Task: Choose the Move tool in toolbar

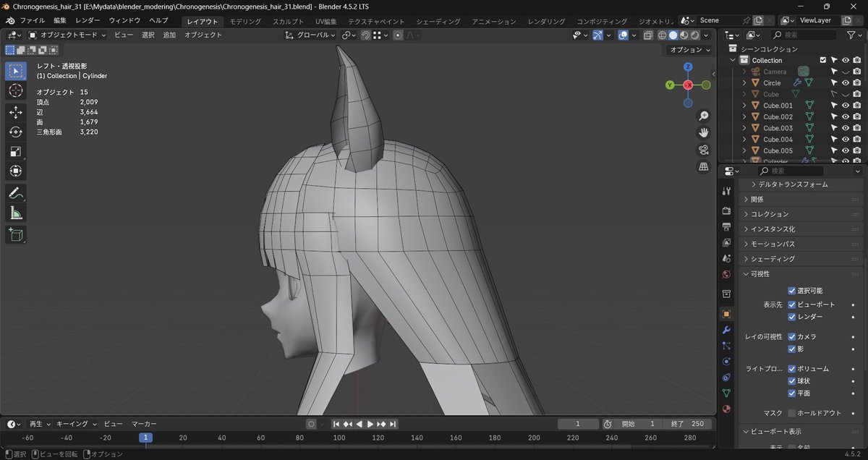Action: 16,112
